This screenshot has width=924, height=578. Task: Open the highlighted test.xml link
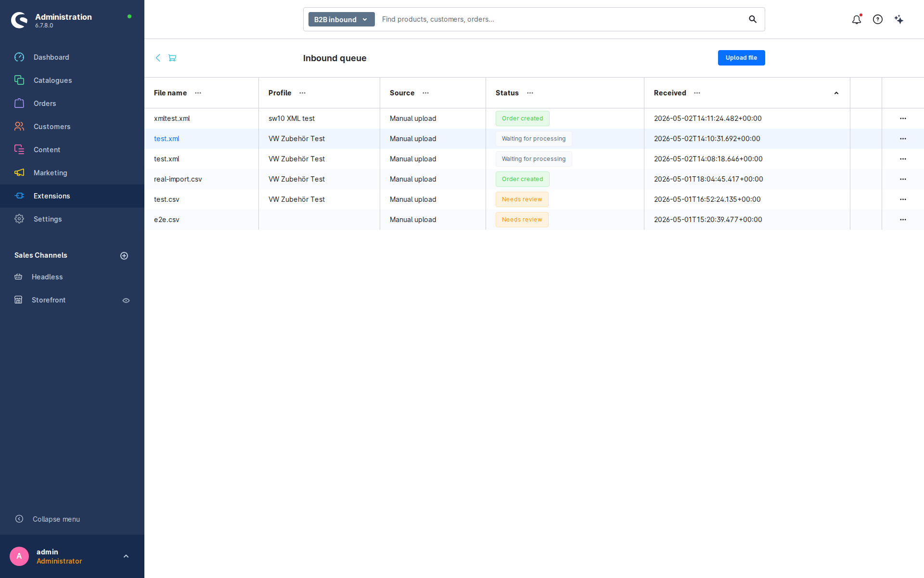(x=167, y=139)
